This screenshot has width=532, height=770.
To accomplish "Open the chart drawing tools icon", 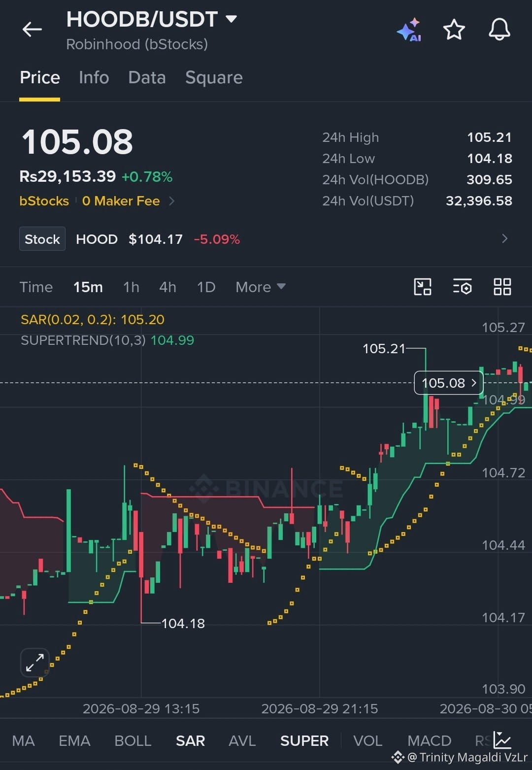I will click(x=423, y=287).
